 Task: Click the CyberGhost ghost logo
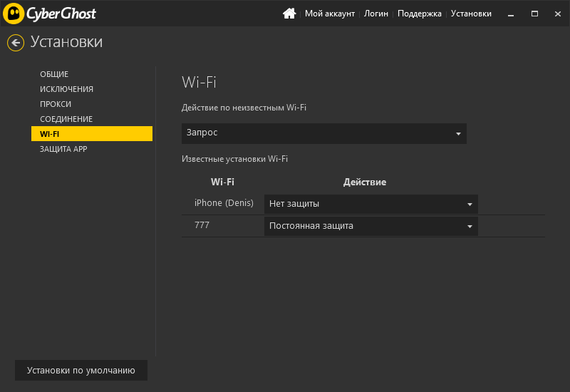pyautogui.click(x=14, y=14)
